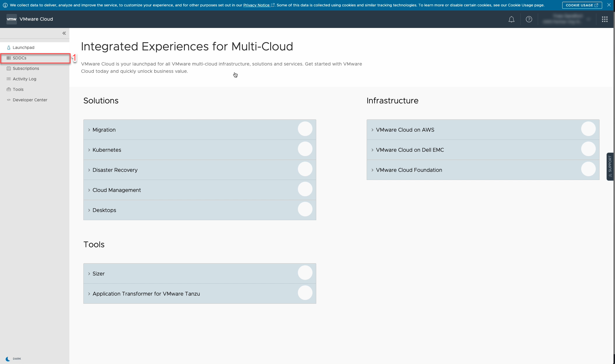Click the Tools briefcase icon
This screenshot has width=615, height=364.
pos(9,89)
